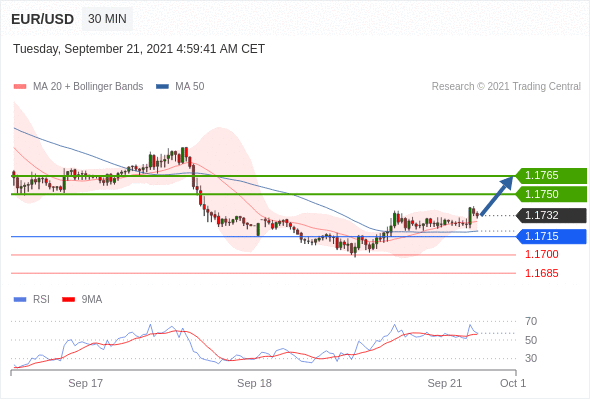The width and height of the screenshot is (590, 400).
Task: Click the Research © 2021 Trading Central credit
Action: [x=506, y=87]
